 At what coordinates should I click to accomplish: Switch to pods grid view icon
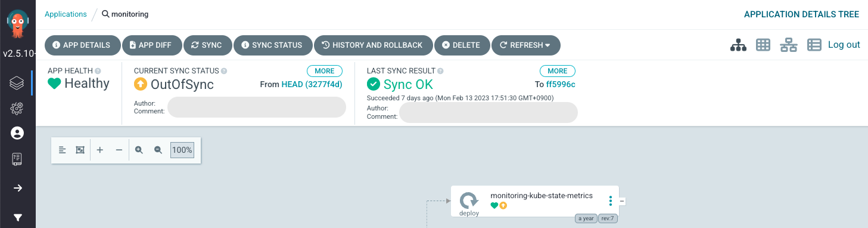click(x=764, y=45)
